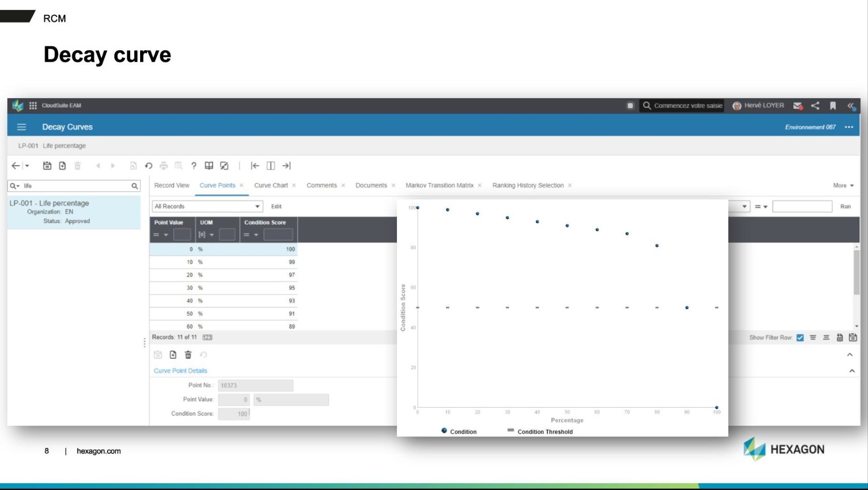The image size is (868, 490).
Task: Click the Edit link beside All Records
Action: point(276,207)
